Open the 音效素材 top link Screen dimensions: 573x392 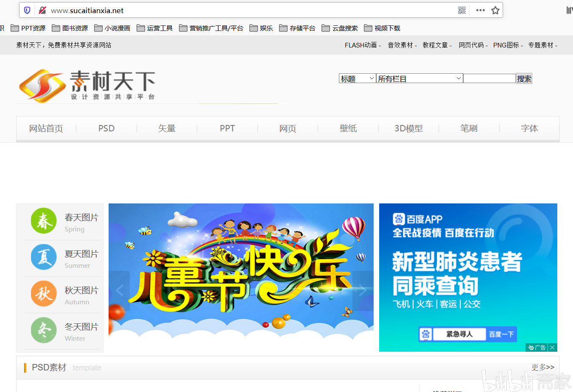pos(400,45)
